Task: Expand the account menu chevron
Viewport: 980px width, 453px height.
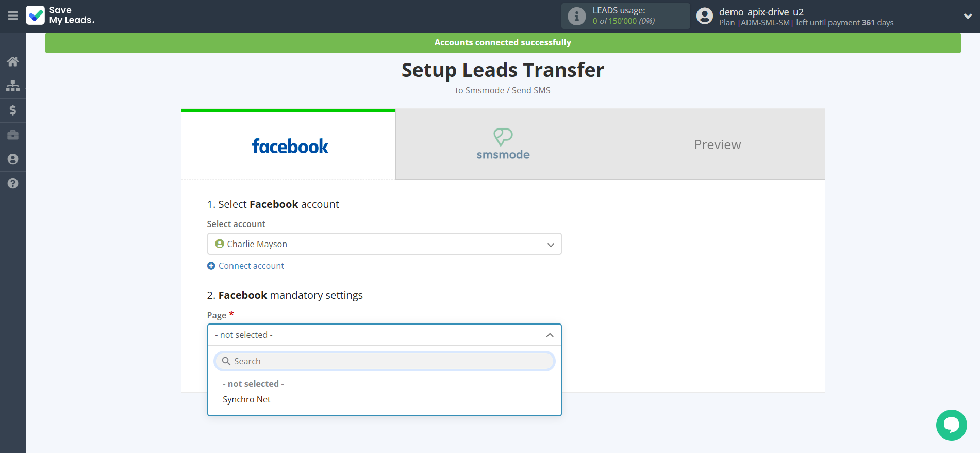Action: [x=968, y=16]
